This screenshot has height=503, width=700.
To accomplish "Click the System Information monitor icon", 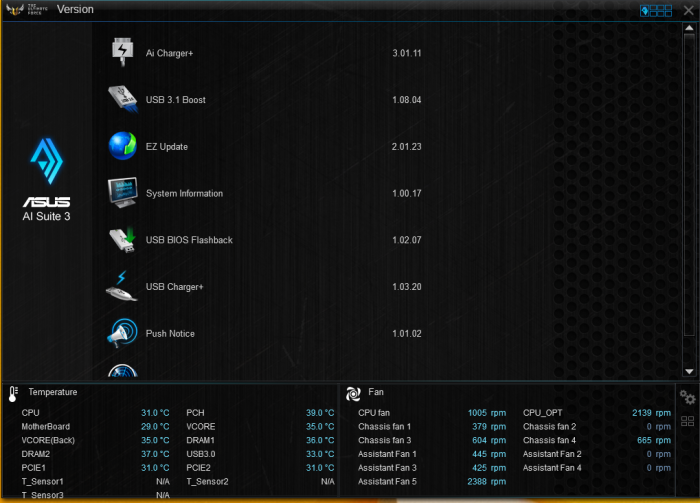I will click(x=122, y=192).
